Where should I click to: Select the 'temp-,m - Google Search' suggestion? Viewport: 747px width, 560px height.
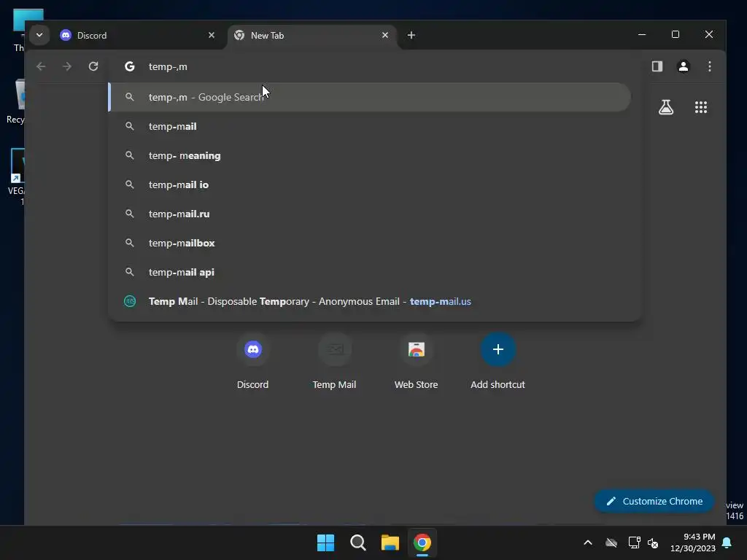370,97
